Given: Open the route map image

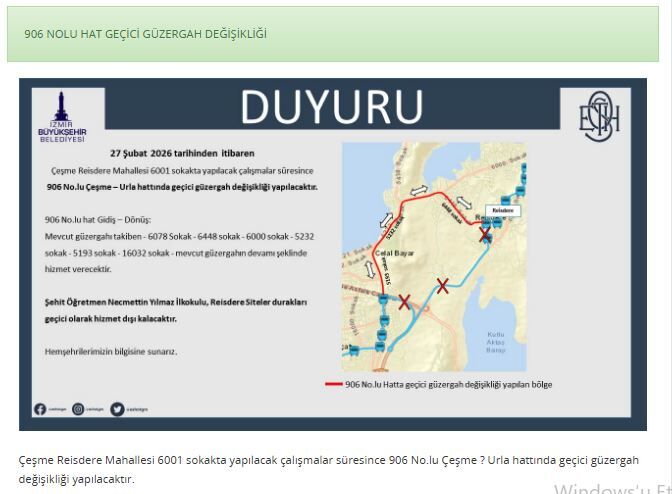Looking at the screenshot, I should point(434,257).
